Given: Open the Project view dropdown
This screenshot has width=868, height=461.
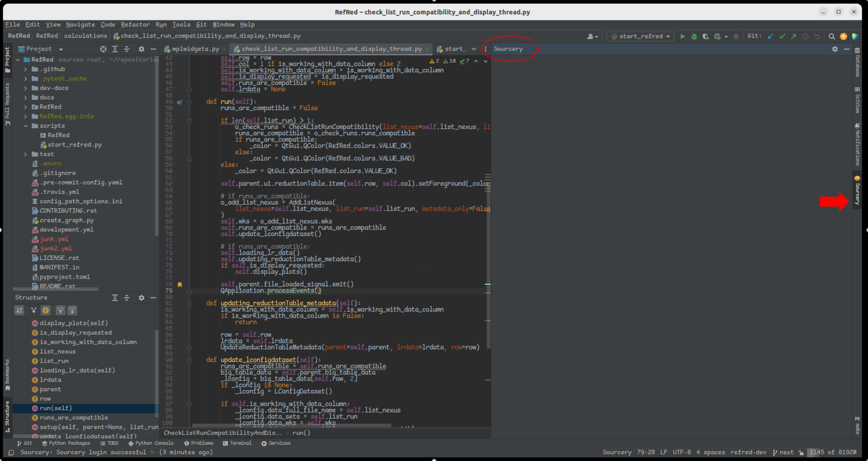Looking at the screenshot, I should [x=61, y=49].
